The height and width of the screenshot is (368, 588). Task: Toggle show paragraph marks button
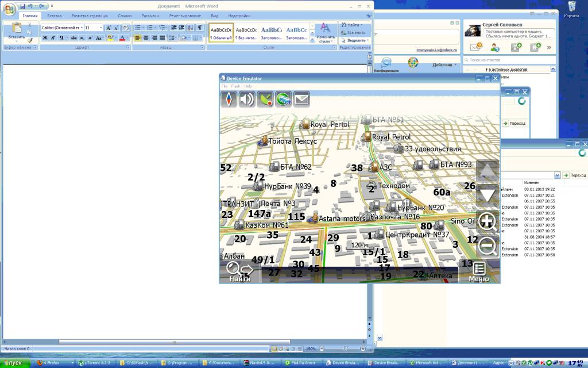(200, 28)
